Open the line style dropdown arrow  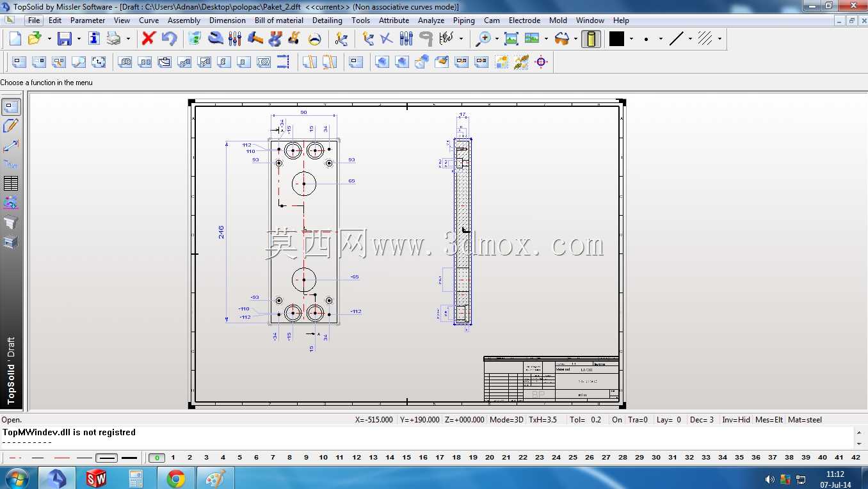pos(690,39)
